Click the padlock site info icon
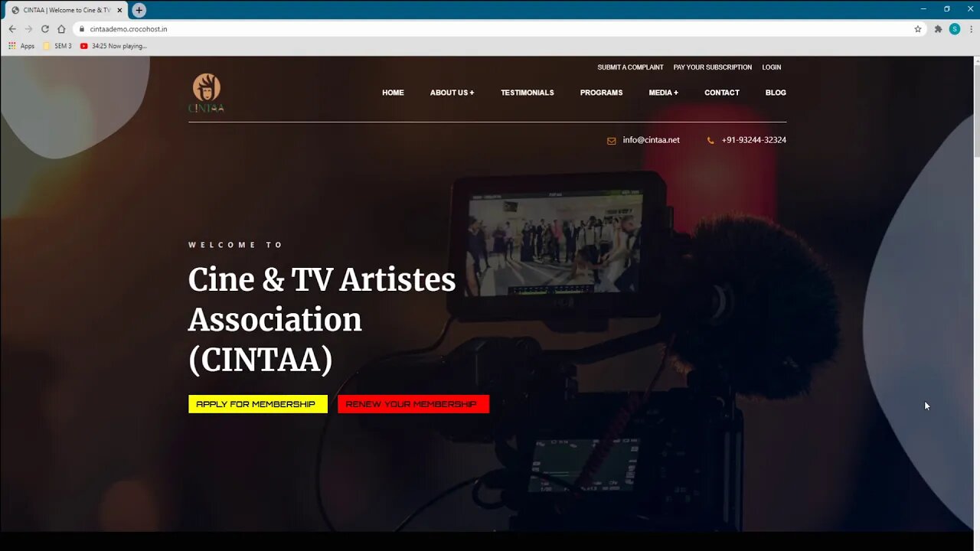Image resolution: width=980 pixels, height=551 pixels. coord(83,29)
